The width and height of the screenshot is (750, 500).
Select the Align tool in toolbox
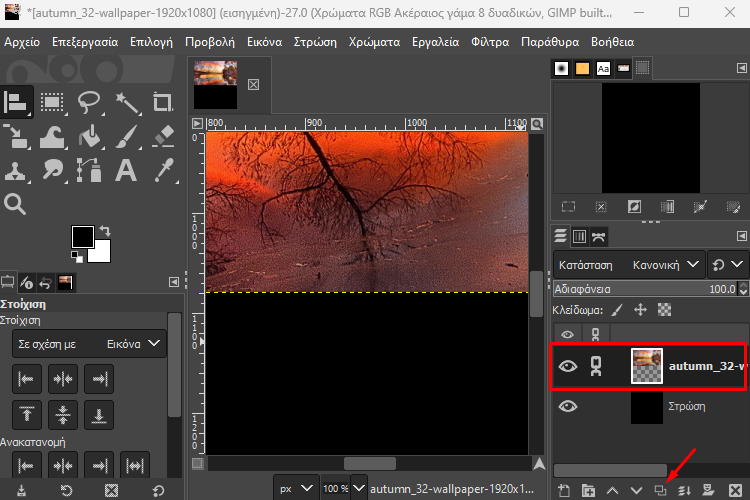coord(15,102)
